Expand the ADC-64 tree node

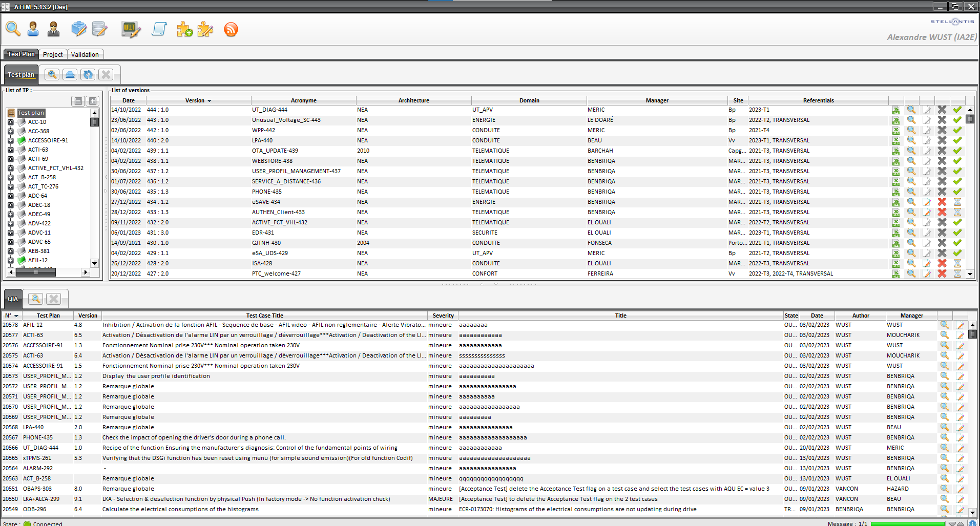click(x=11, y=196)
